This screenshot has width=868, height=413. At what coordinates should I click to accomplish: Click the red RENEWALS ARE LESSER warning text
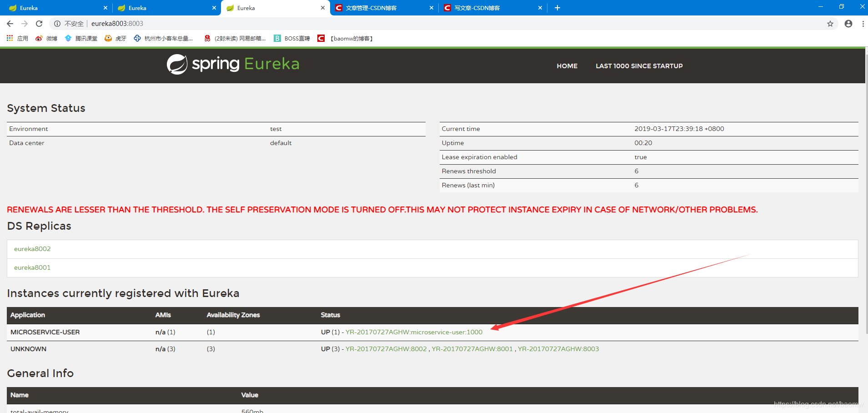point(382,210)
